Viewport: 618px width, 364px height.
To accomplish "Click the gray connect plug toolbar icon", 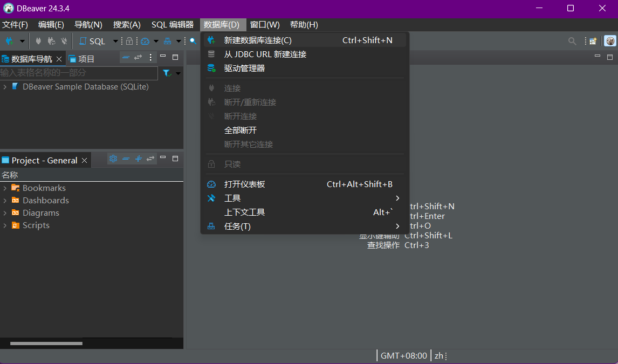I will pyautogui.click(x=38, y=41).
